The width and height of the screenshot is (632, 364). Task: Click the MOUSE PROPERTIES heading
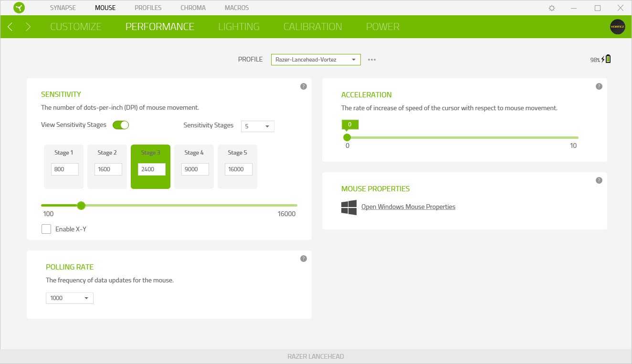376,189
